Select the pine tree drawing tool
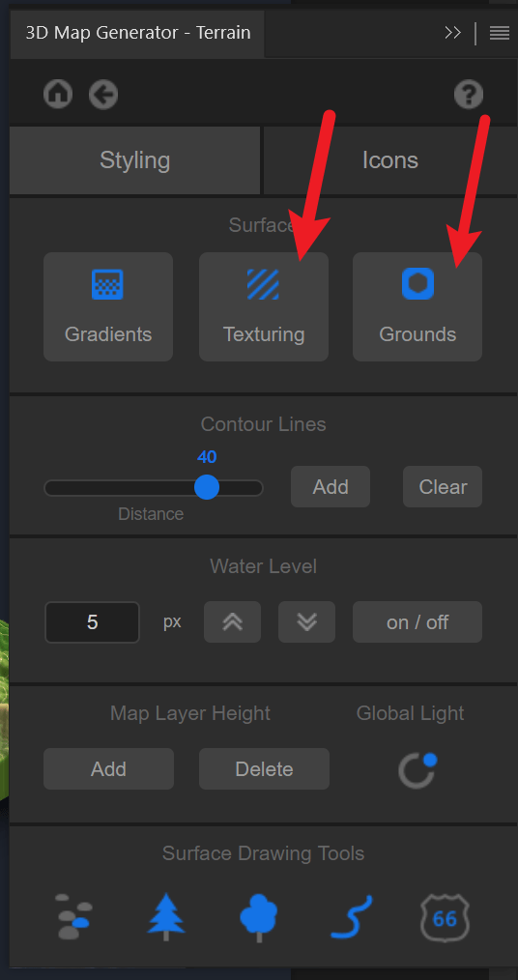518x980 pixels. [x=166, y=917]
